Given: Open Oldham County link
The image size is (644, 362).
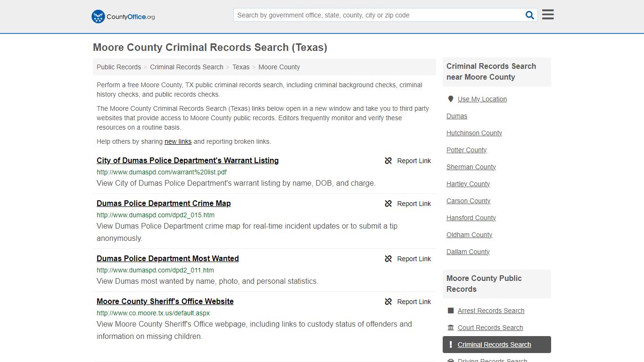Looking at the screenshot, I should coord(470,235).
